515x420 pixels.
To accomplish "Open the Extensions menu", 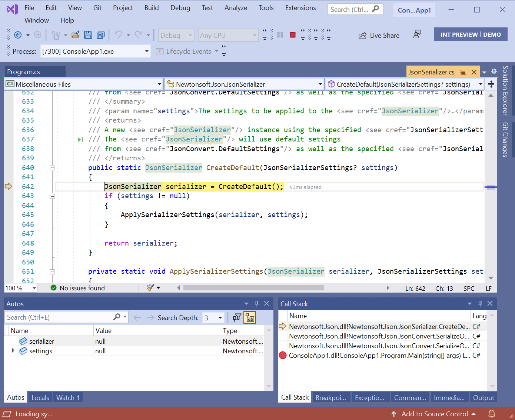I will (x=300, y=8).
